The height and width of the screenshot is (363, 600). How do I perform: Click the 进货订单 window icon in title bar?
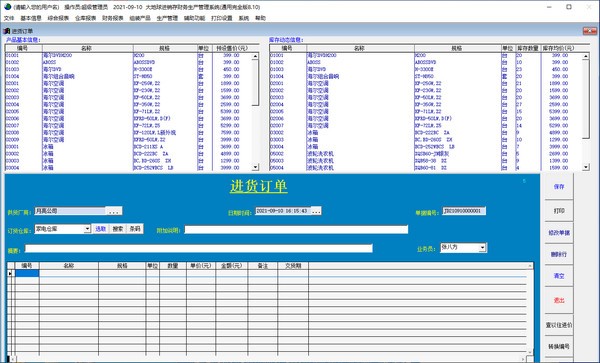7,31
